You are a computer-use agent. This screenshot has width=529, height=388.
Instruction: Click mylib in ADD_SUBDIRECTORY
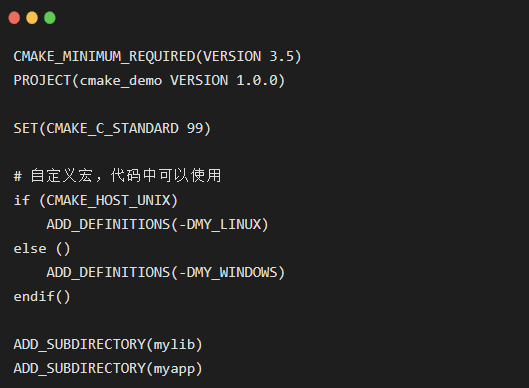[x=174, y=345]
